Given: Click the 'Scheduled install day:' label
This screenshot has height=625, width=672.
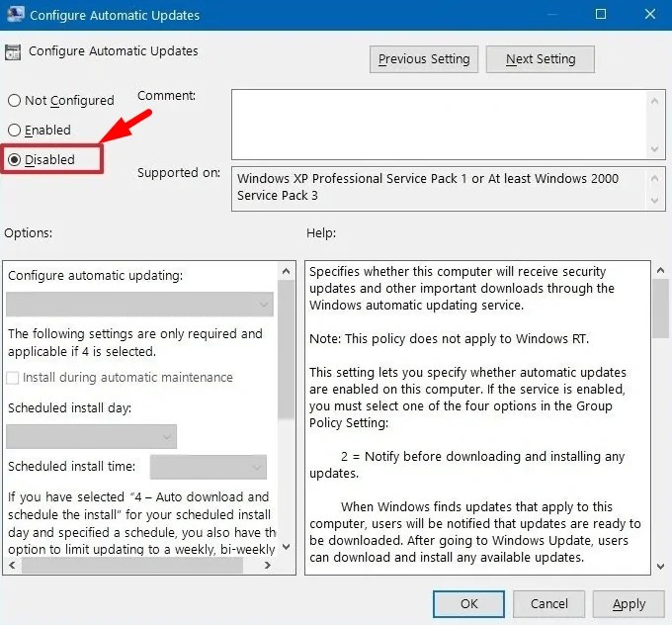Looking at the screenshot, I should click(x=69, y=408).
